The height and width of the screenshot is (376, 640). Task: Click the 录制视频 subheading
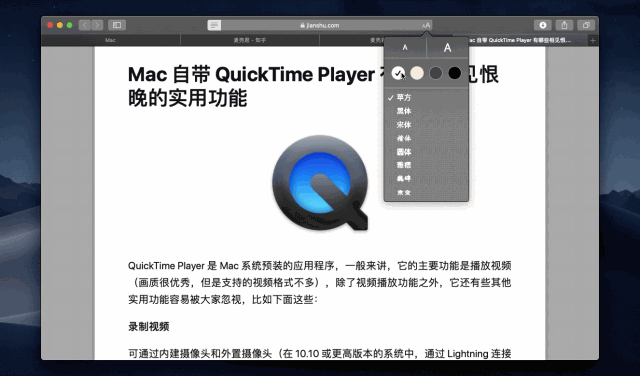point(149,327)
